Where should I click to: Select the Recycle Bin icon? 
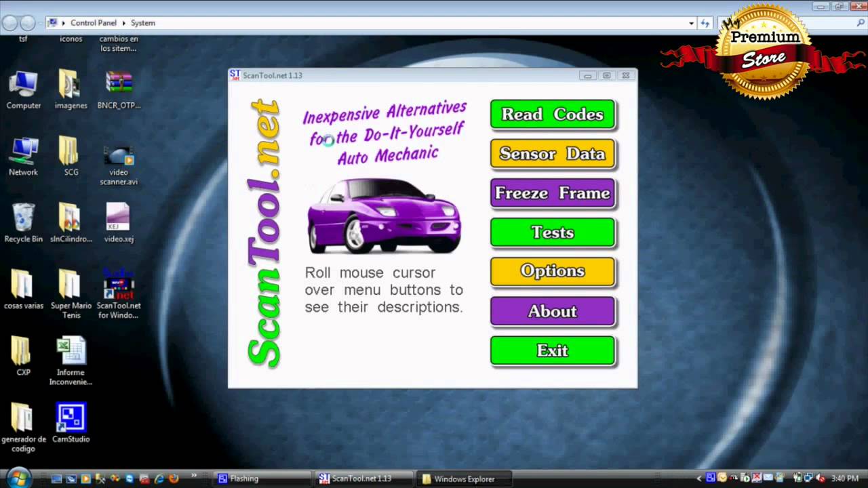(24, 223)
